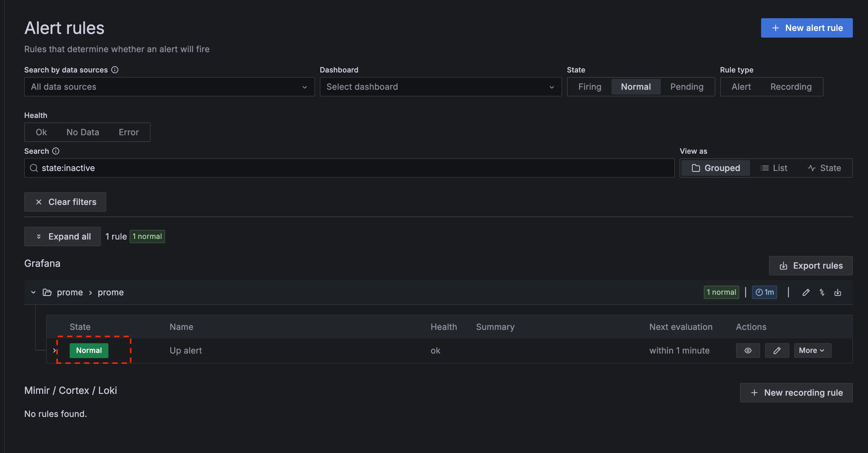Open the Select dashboard dropdown
The height and width of the screenshot is (453, 868).
tap(440, 87)
